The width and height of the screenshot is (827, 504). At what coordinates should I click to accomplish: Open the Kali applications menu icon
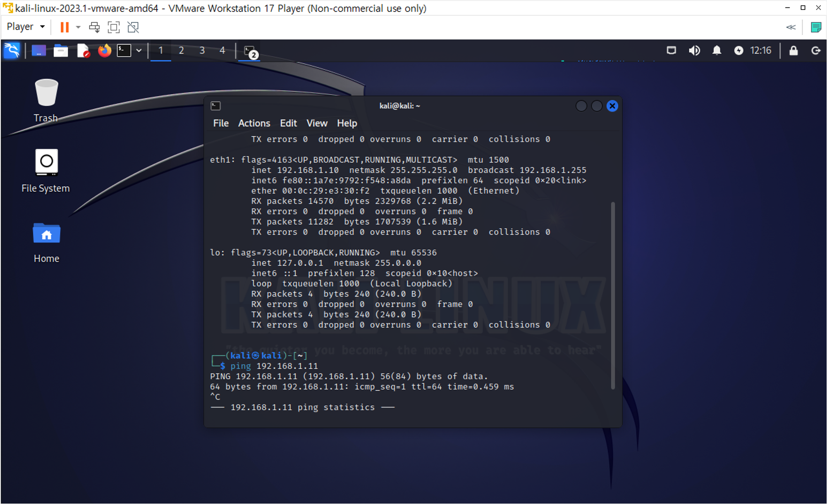tap(12, 50)
